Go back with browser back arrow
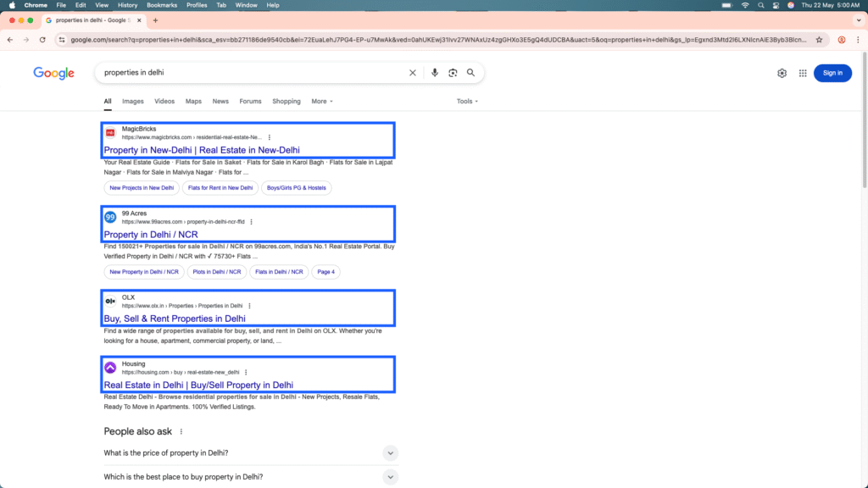 (10, 40)
